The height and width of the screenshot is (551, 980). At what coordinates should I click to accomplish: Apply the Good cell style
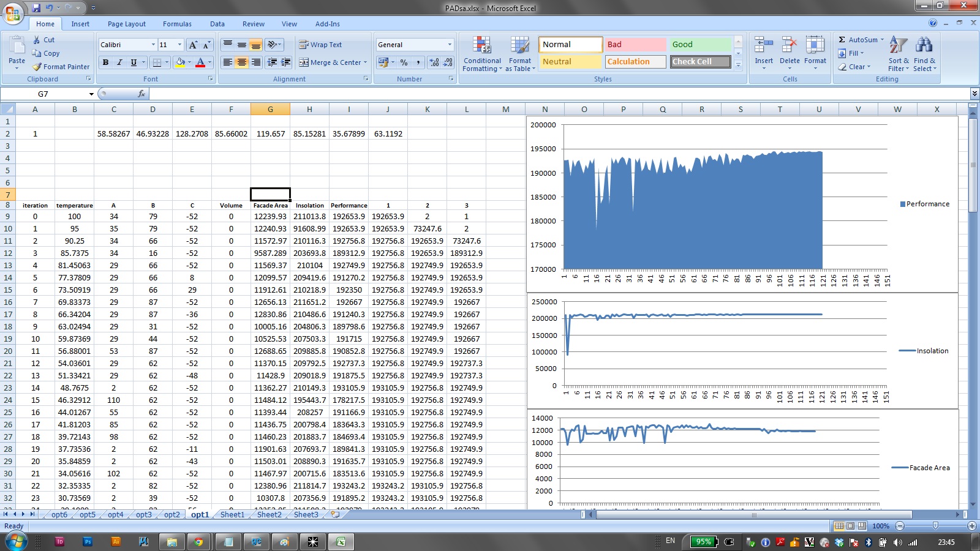699,45
